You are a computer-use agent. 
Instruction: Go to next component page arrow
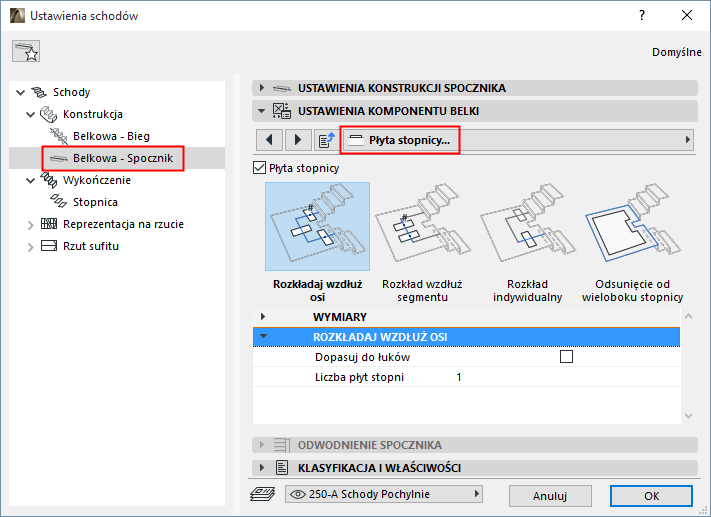pyautogui.click(x=298, y=140)
